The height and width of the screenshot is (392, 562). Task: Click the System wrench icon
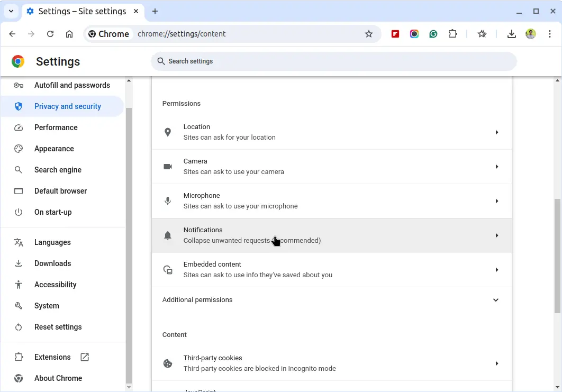click(x=19, y=306)
